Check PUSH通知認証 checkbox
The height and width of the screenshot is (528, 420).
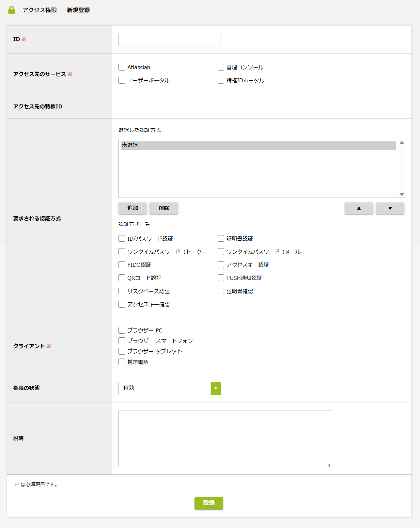(x=221, y=278)
